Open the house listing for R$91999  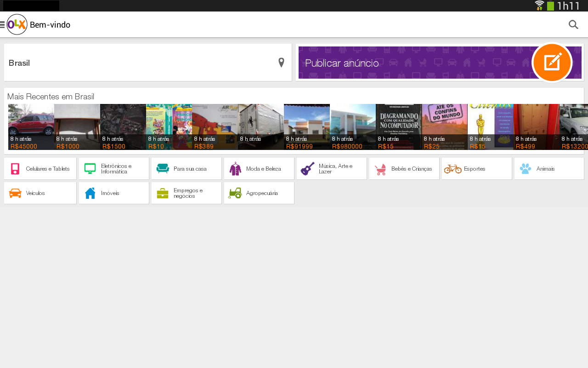point(307,127)
